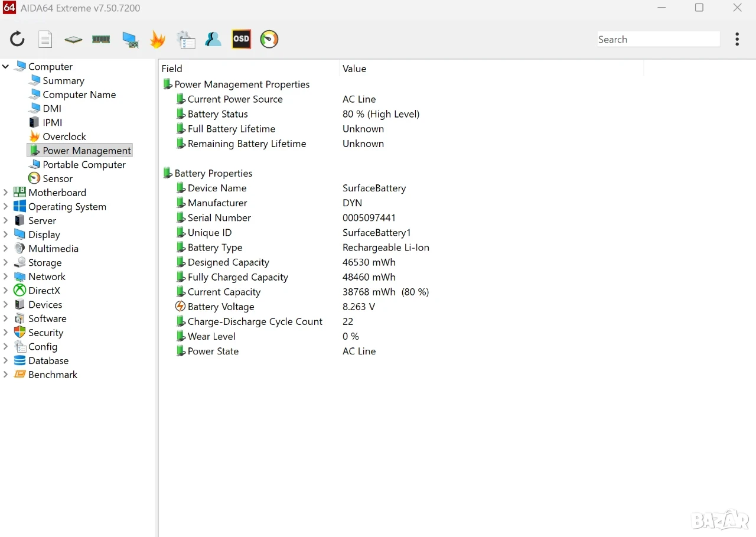Launch the System Stability Test flame icon
The width and height of the screenshot is (756, 537).
157,40
